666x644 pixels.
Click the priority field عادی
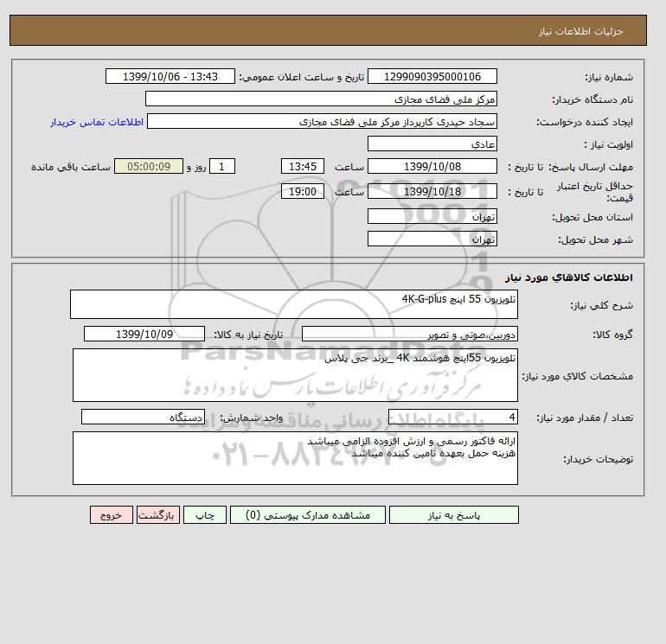tap(432, 143)
